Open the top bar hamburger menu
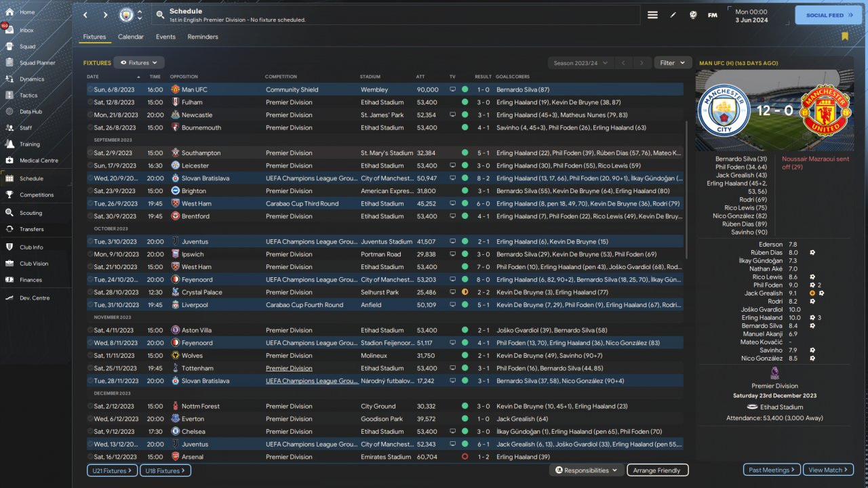Screen dimensions: 868x488 tap(652, 15)
